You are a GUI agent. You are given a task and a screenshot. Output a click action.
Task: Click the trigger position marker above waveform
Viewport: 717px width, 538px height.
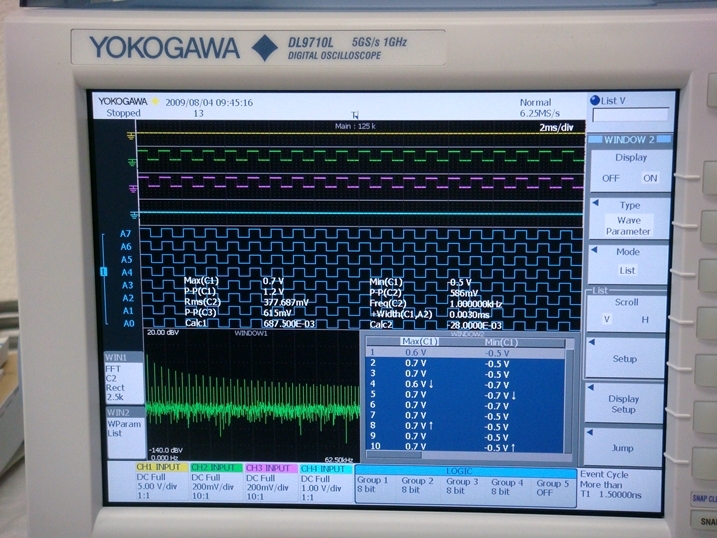[354, 115]
